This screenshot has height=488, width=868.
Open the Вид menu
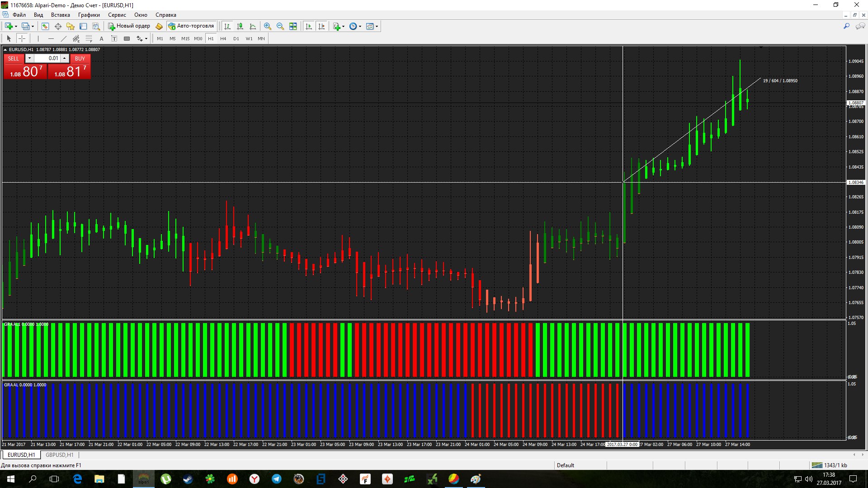point(38,15)
